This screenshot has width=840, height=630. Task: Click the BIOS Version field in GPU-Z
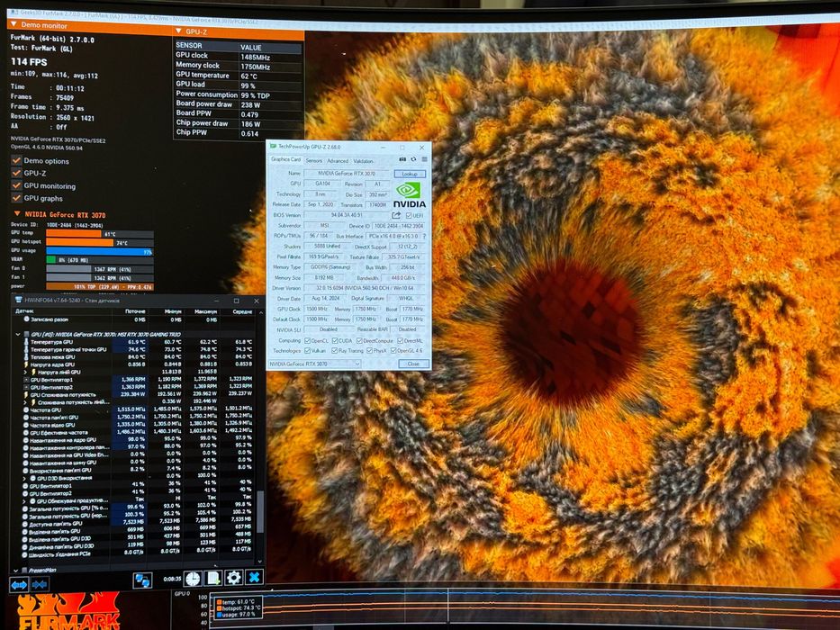(348, 215)
